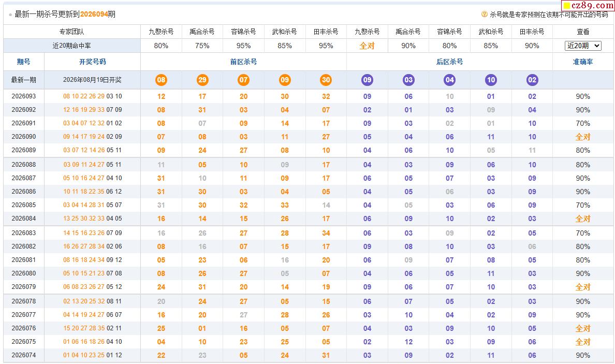Click orange ball 08 in latest row
Viewport: 615px width, 364px height.
(x=161, y=80)
